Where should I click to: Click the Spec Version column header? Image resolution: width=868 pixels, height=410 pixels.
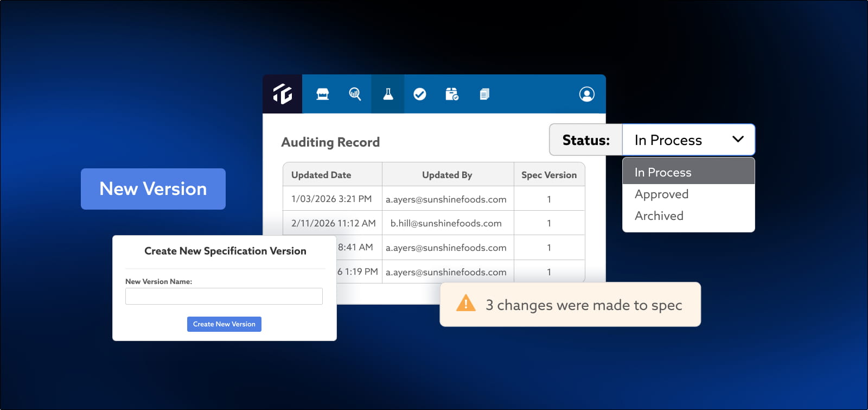click(549, 175)
